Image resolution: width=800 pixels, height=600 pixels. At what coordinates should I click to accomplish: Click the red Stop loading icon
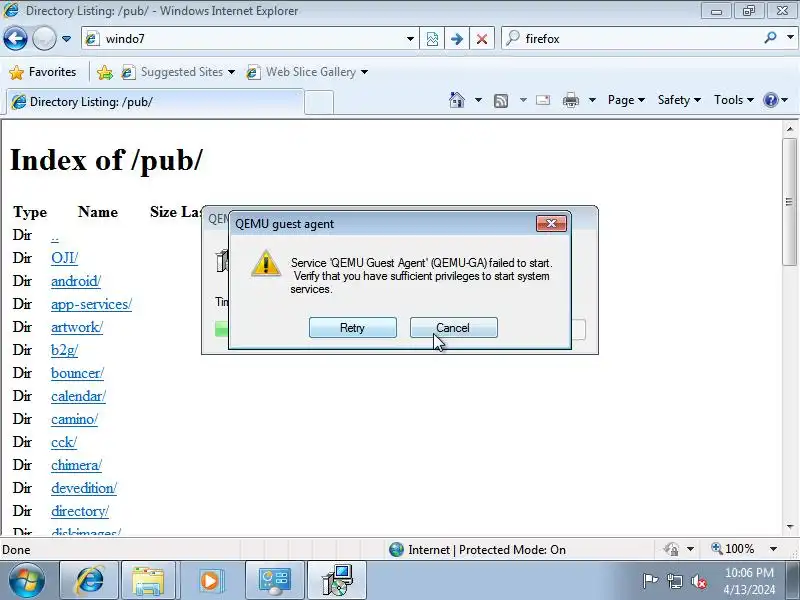tap(482, 39)
